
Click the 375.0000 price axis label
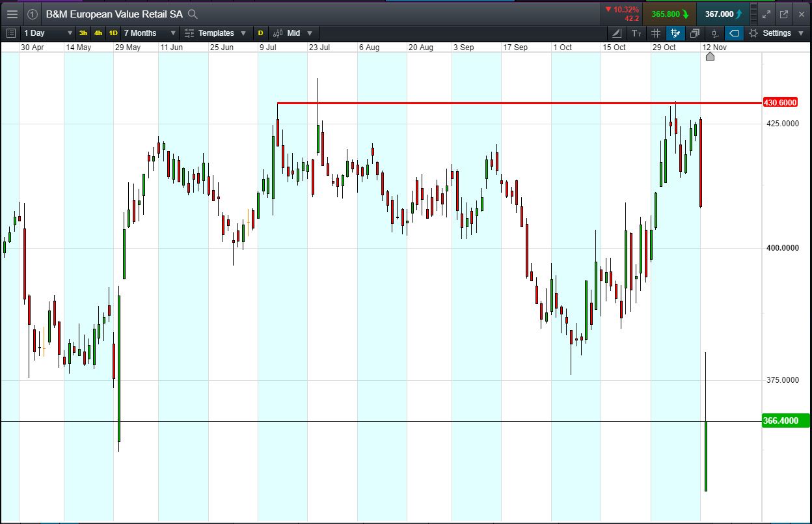pyautogui.click(x=781, y=380)
